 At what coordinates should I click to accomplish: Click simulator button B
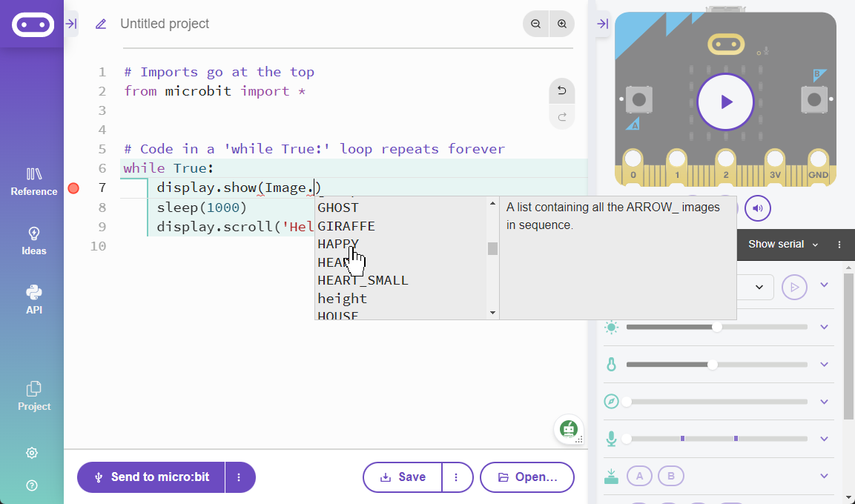point(814,100)
